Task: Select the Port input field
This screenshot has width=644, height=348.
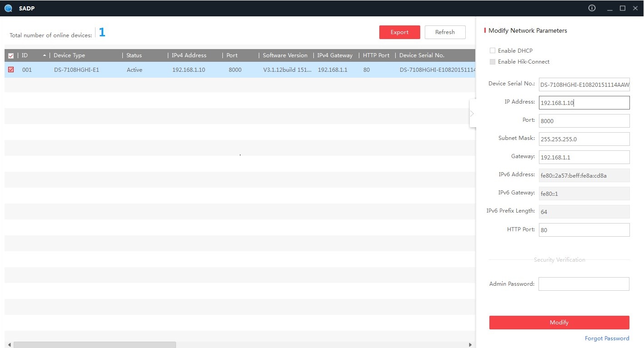Action: click(x=584, y=121)
